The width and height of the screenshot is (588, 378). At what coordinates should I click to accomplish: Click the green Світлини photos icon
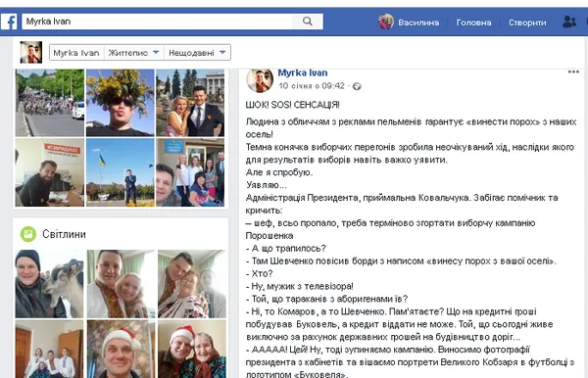coord(28,234)
